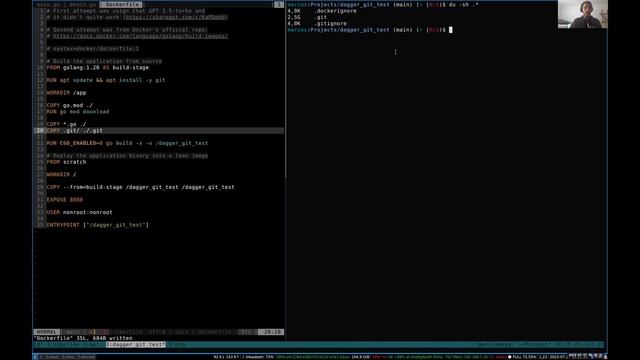The width and height of the screenshot is (640, 360).
Task: Click the 'COPY --from=build-stage' line
Action: (140, 187)
